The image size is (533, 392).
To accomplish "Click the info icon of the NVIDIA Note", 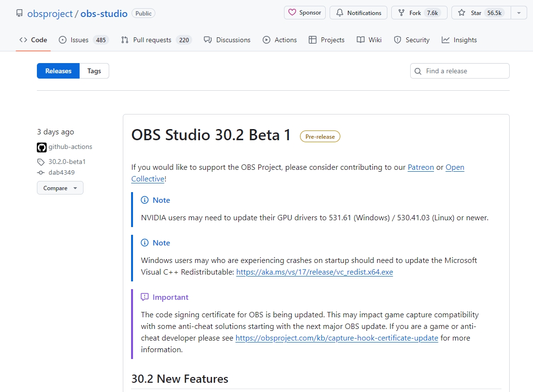I will (x=145, y=200).
